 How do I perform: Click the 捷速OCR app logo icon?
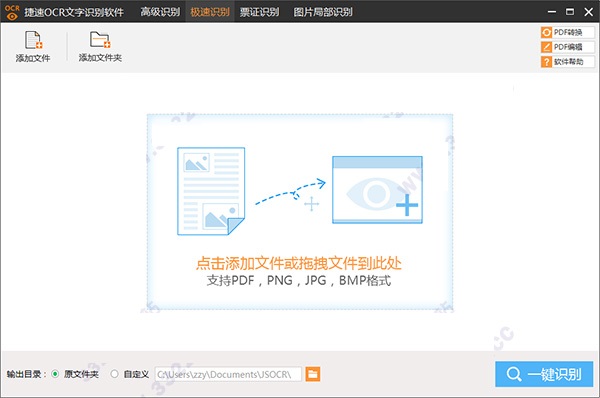(12, 12)
